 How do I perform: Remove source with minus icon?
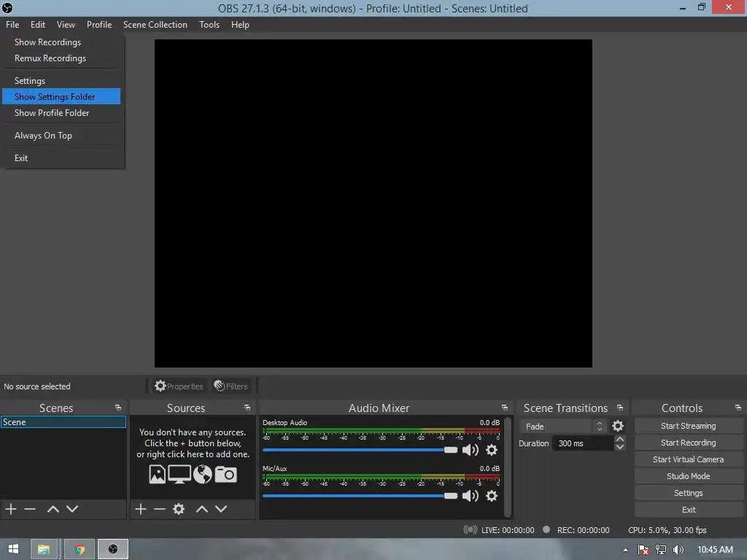coord(160,509)
